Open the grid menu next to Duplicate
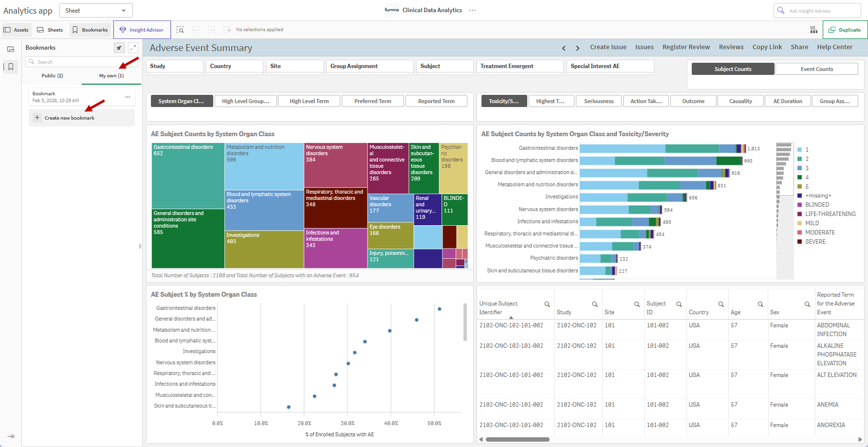This screenshot has width=868, height=447. tap(813, 30)
